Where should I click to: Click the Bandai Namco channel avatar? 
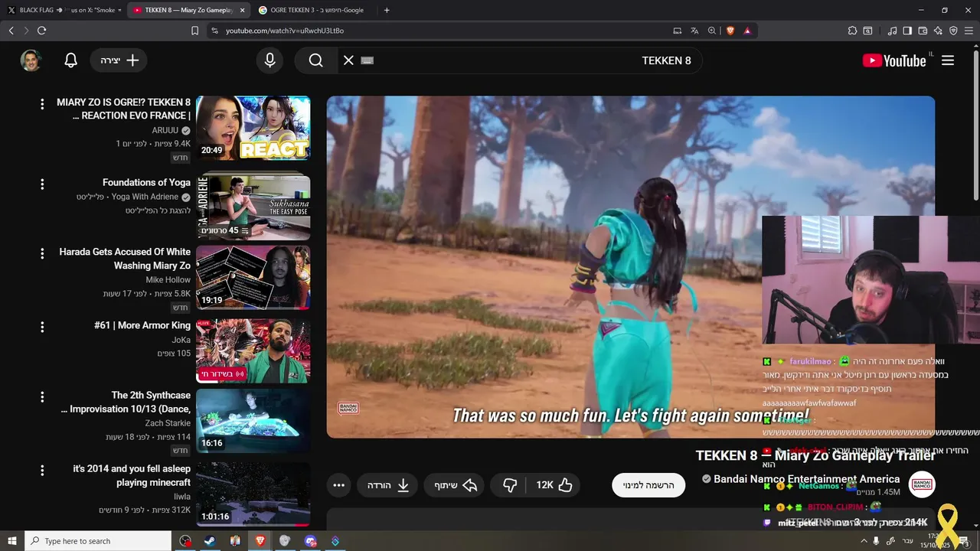click(x=922, y=484)
